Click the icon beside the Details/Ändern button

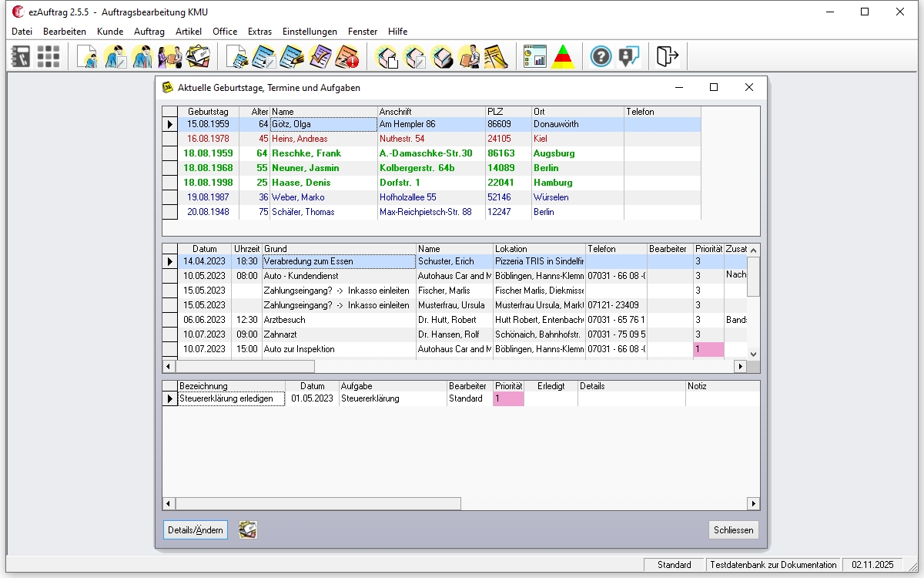[x=247, y=529]
